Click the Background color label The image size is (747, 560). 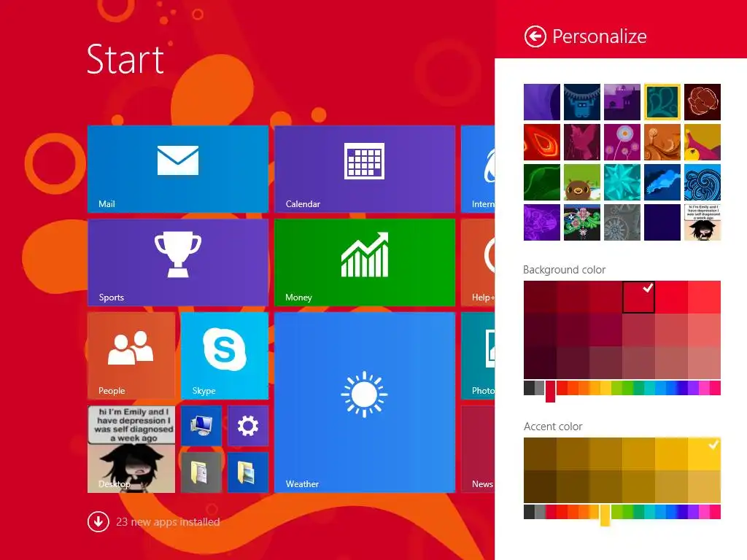pos(564,270)
